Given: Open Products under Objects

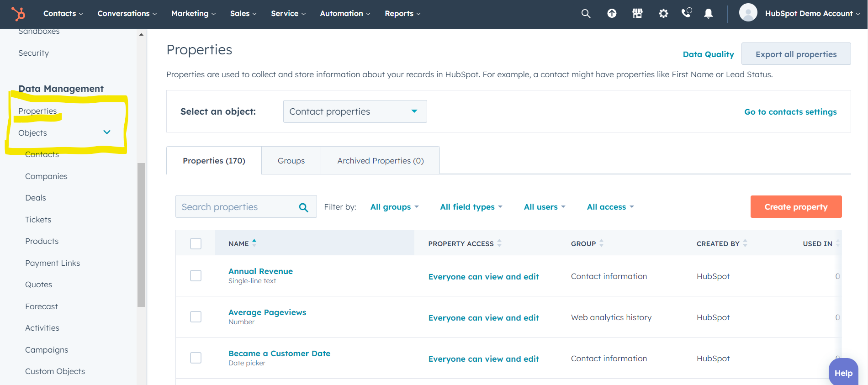Looking at the screenshot, I should (42, 241).
